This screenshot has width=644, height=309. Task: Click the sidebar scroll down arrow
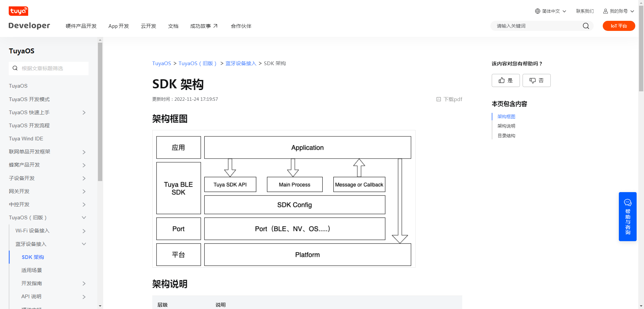coord(100,306)
